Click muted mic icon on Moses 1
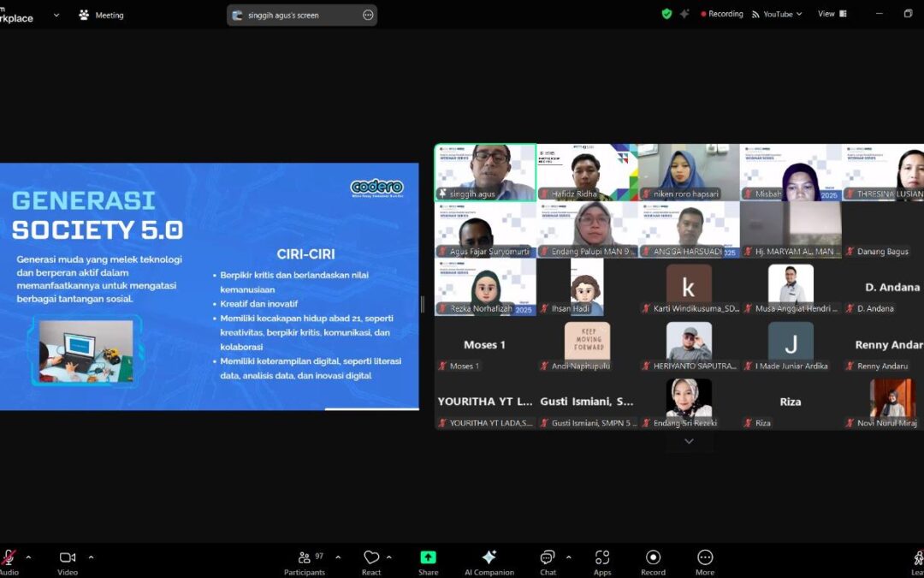The height and width of the screenshot is (578, 924). 442,366
